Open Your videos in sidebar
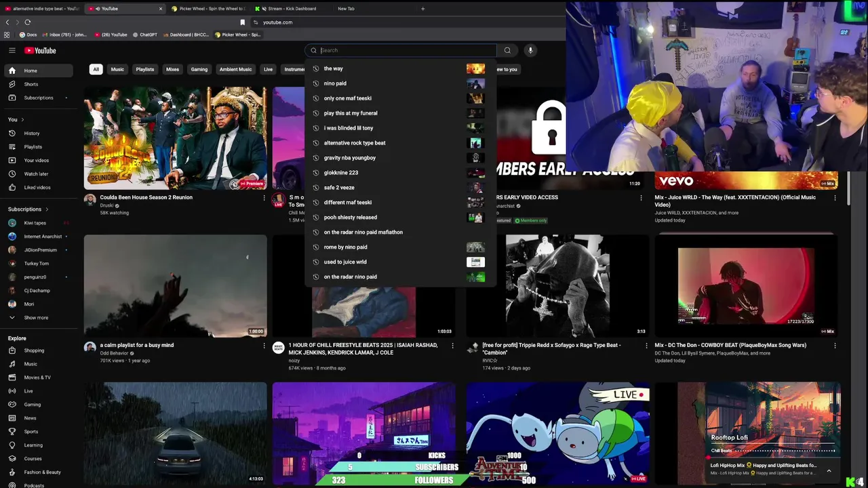 [x=38, y=161]
